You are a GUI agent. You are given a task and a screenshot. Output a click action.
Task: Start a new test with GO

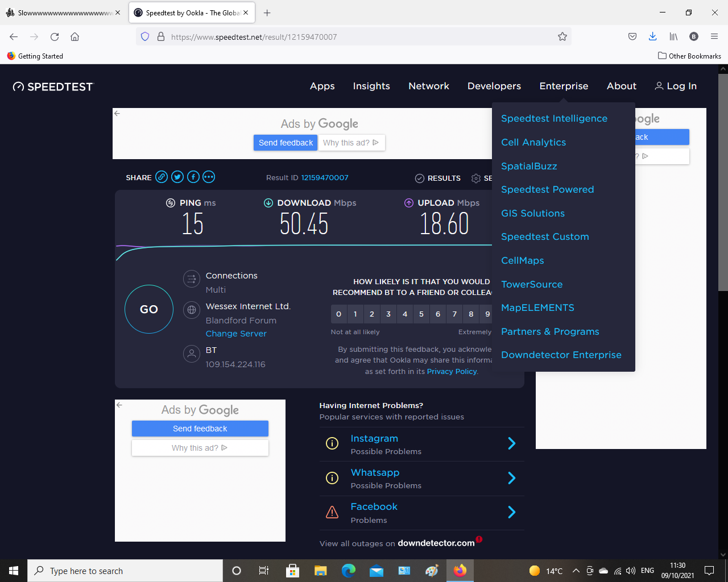(x=149, y=309)
